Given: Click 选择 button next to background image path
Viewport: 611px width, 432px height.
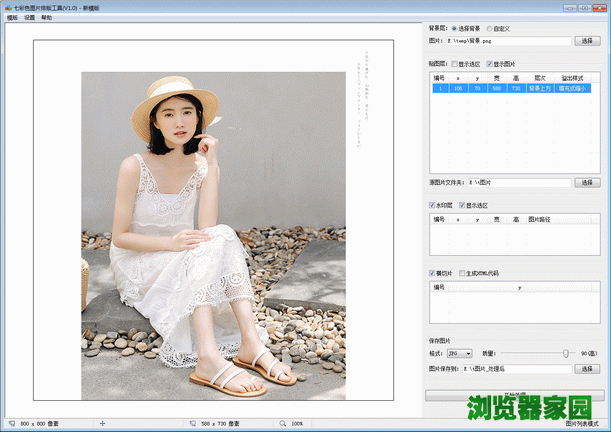Looking at the screenshot, I should pos(587,41).
